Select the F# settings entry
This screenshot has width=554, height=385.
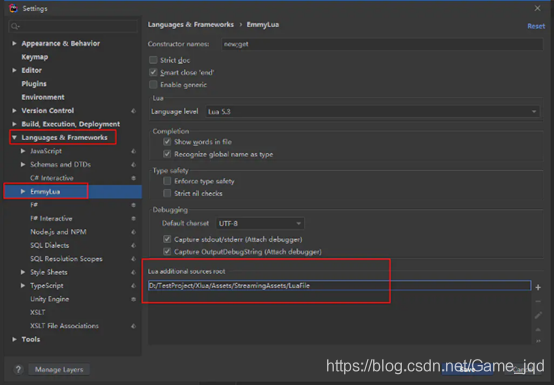34,205
